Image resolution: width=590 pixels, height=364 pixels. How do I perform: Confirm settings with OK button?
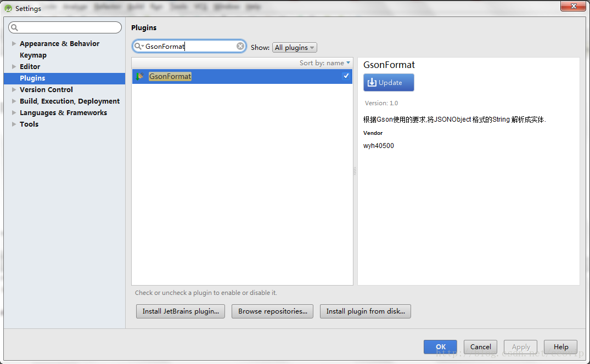(440, 346)
